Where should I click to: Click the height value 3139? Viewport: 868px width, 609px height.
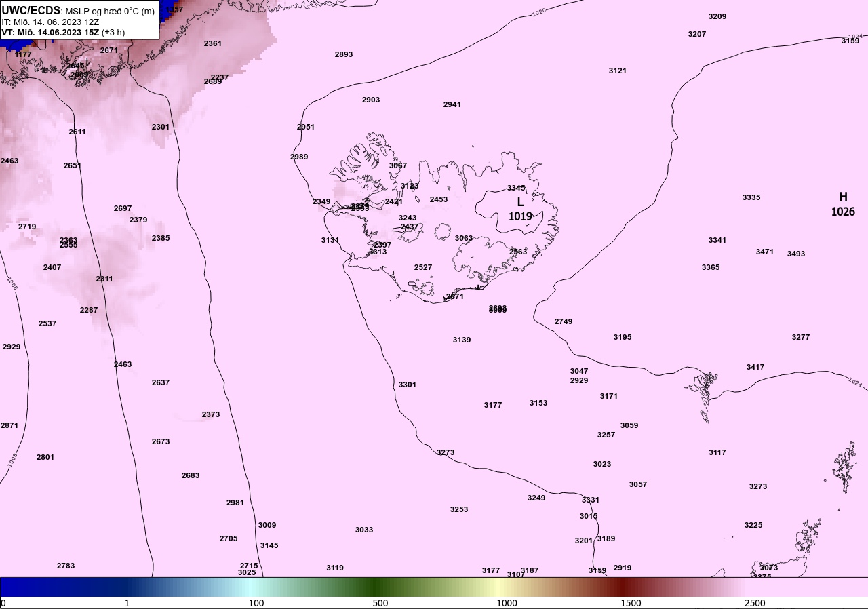(x=462, y=340)
